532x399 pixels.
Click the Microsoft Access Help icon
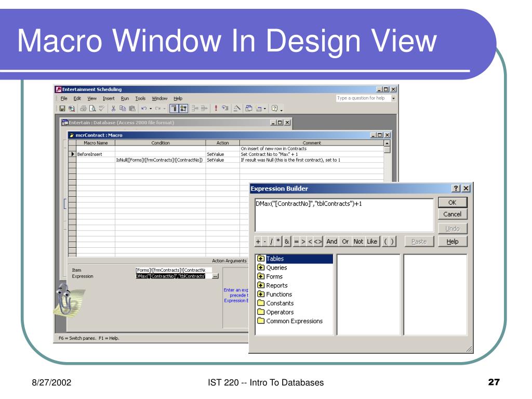click(275, 109)
